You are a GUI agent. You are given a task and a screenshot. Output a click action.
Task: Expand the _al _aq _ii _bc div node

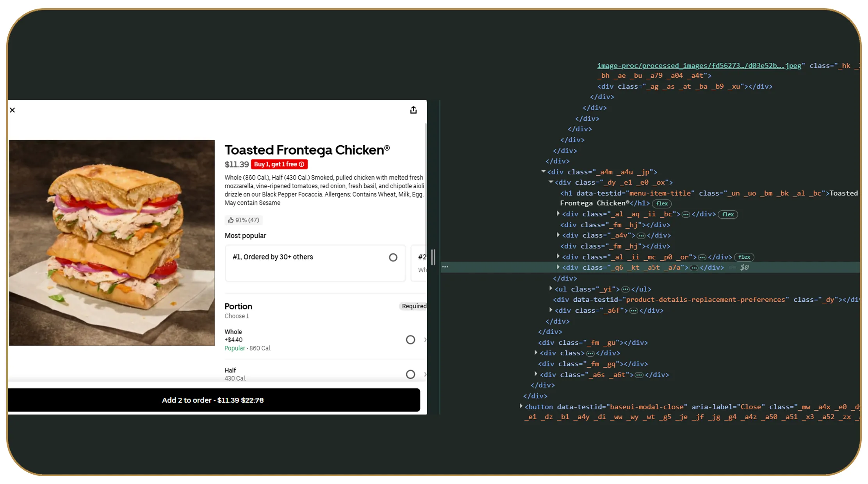pyautogui.click(x=558, y=214)
